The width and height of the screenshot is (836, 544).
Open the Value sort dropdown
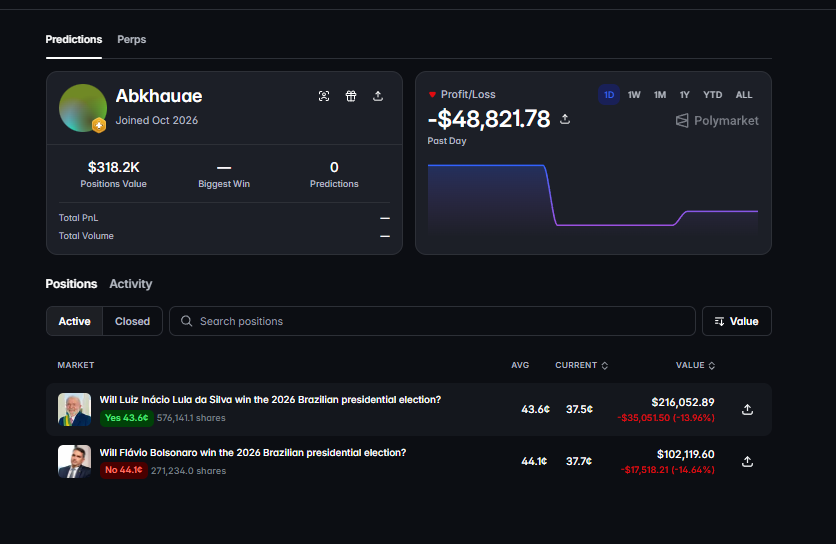pyautogui.click(x=737, y=321)
